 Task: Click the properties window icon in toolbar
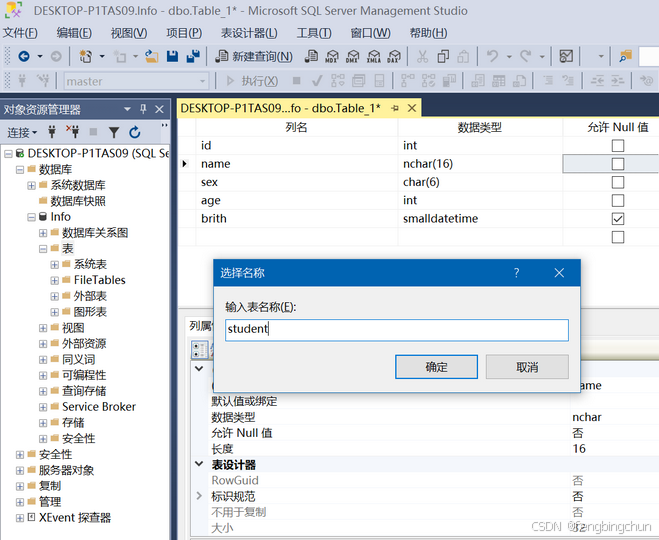(x=566, y=56)
